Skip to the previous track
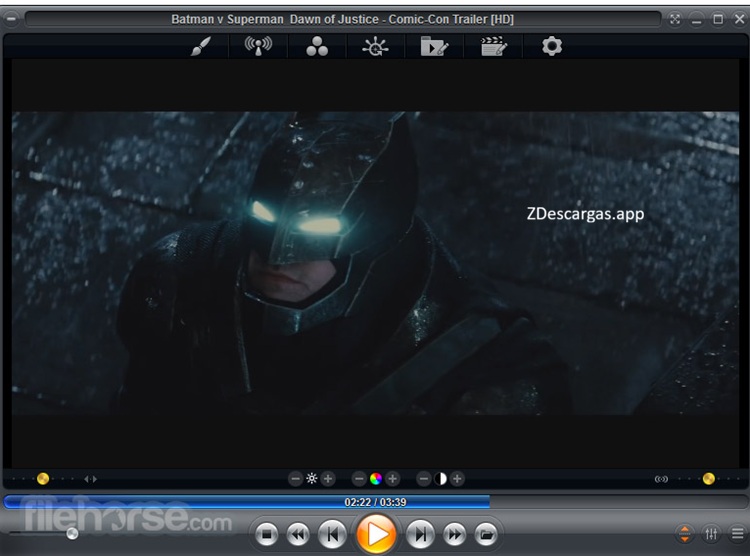Image resolution: width=750 pixels, height=556 pixels. pos(332,534)
